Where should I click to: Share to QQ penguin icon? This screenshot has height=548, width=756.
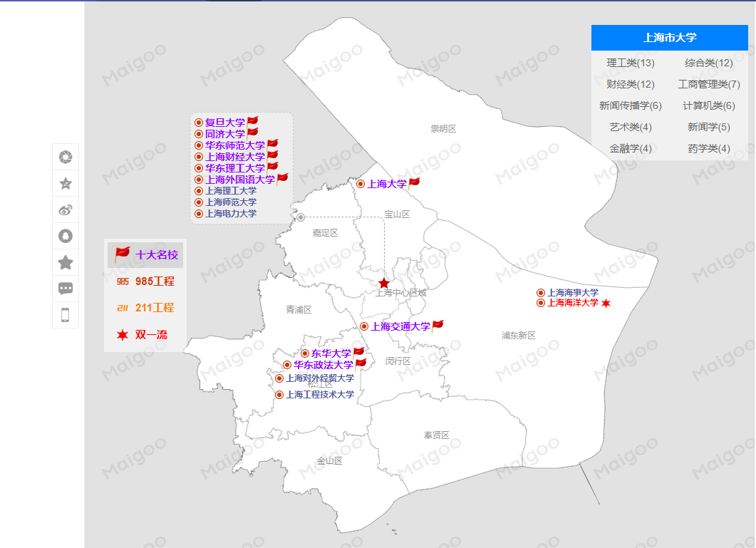coord(66,236)
